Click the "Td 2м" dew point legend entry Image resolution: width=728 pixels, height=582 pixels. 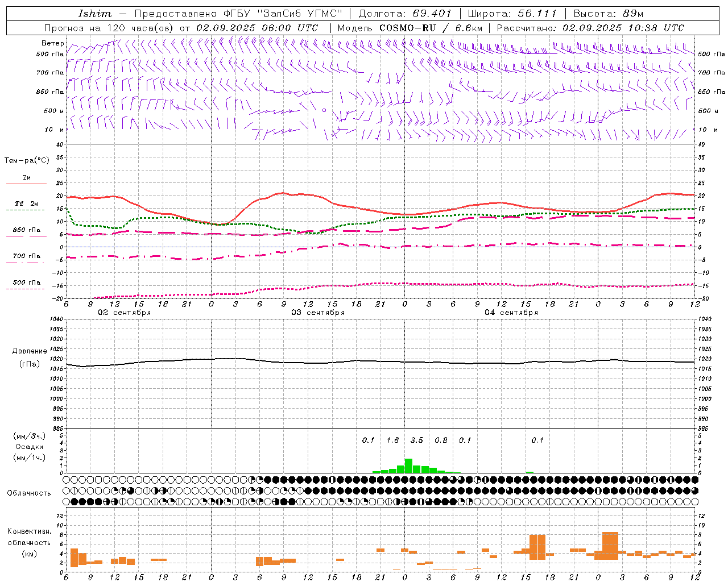pos(27,203)
